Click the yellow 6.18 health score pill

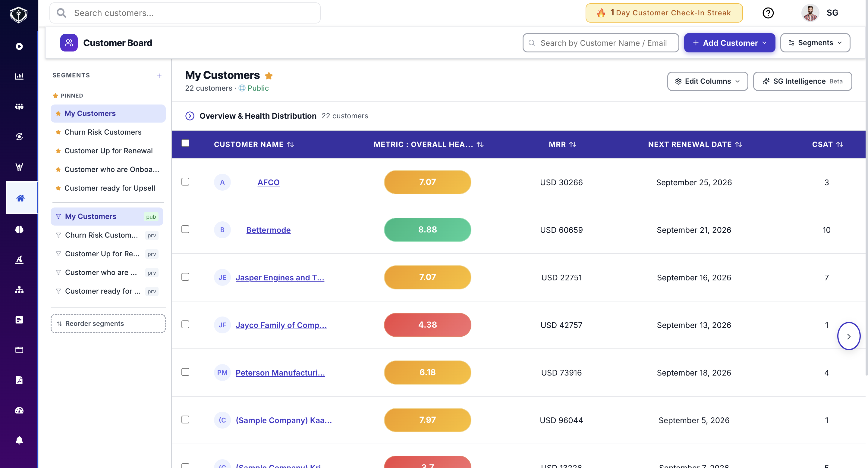click(428, 372)
